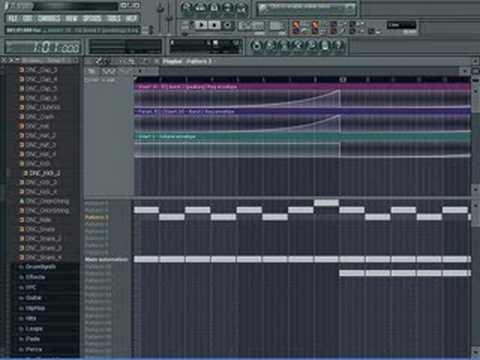Open the OPTIONS menu

click(x=92, y=18)
